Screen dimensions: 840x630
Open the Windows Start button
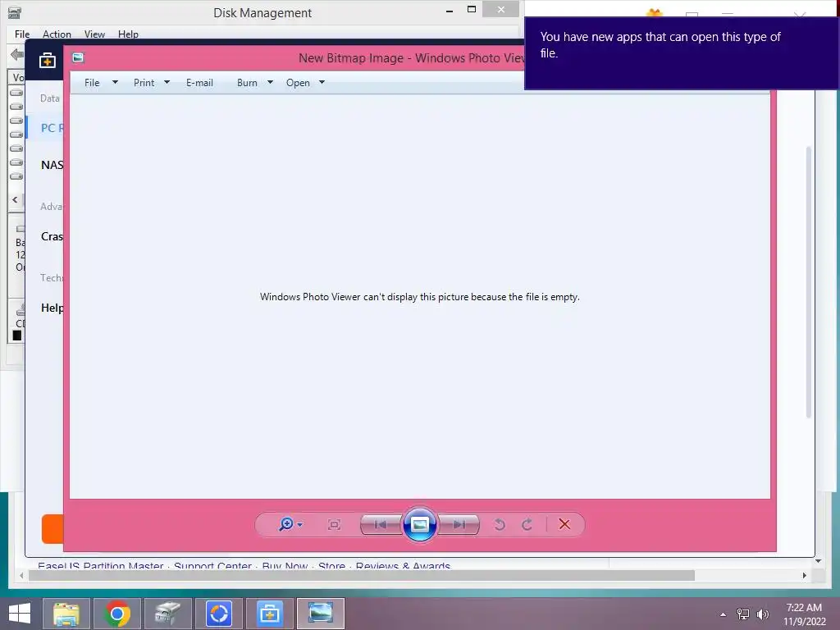point(20,614)
